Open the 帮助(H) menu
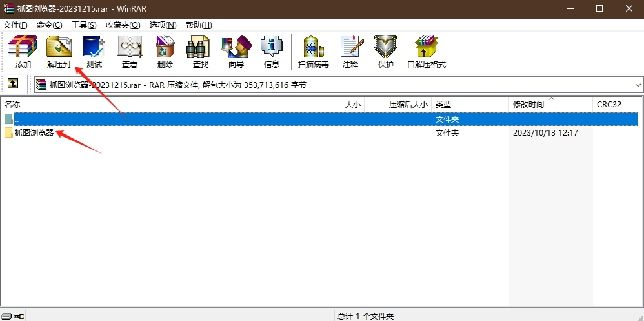 [x=199, y=25]
